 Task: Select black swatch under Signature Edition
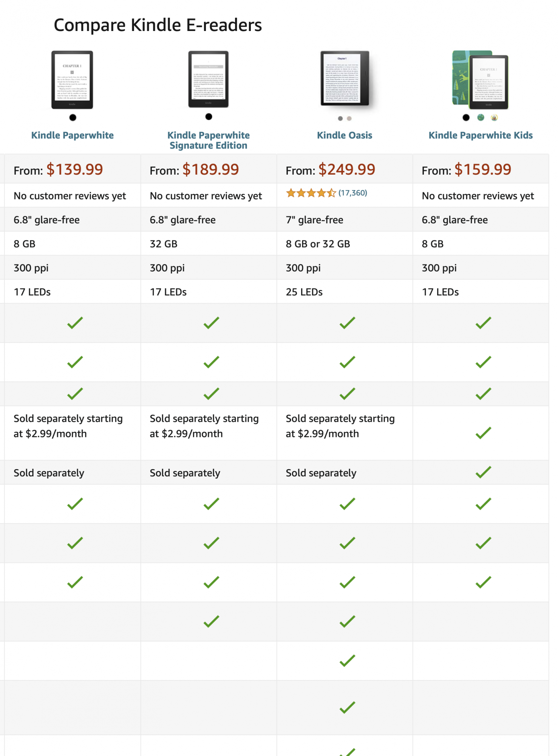(209, 116)
